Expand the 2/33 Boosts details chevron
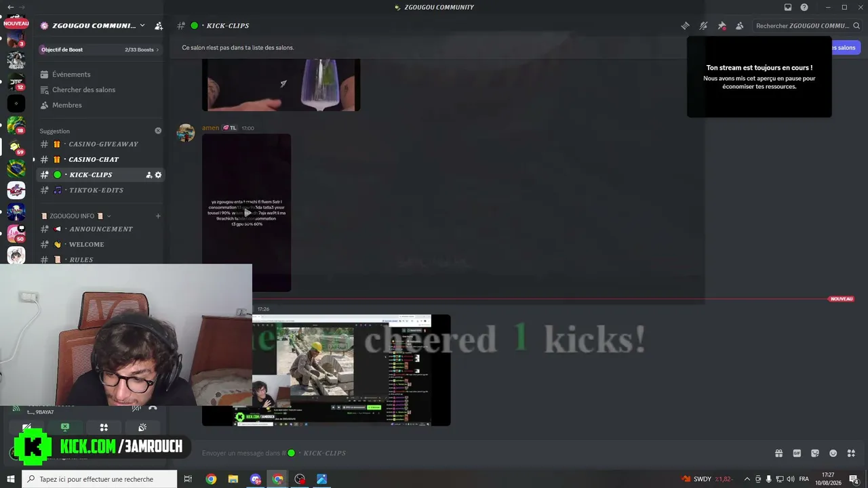 [x=157, y=49]
